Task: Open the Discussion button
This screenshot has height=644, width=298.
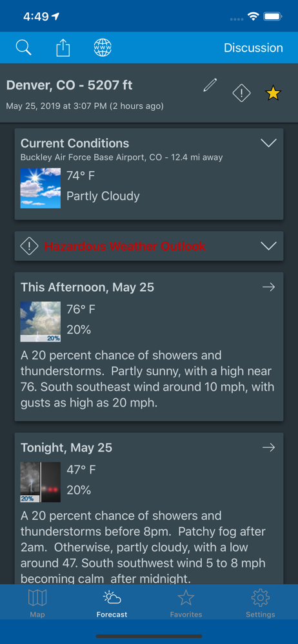Action: pyautogui.click(x=253, y=48)
